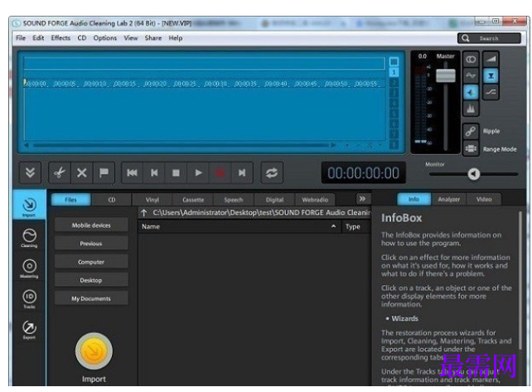Switch to the Webradio tab

[x=315, y=200]
